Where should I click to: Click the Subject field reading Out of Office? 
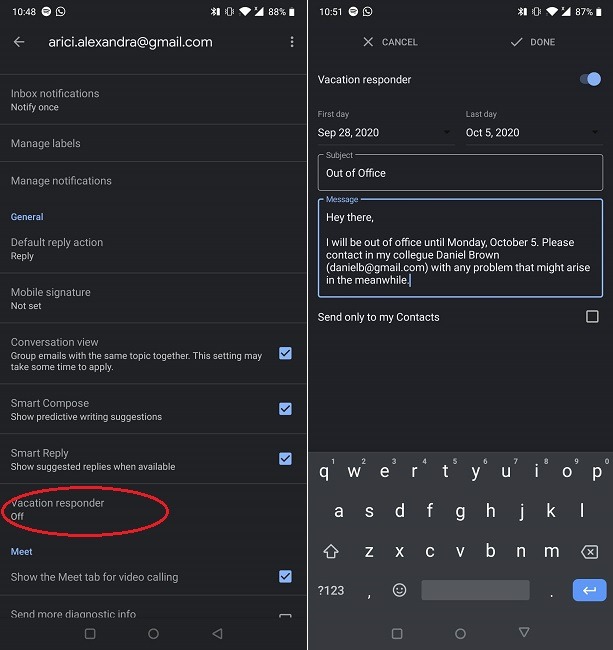(460, 172)
